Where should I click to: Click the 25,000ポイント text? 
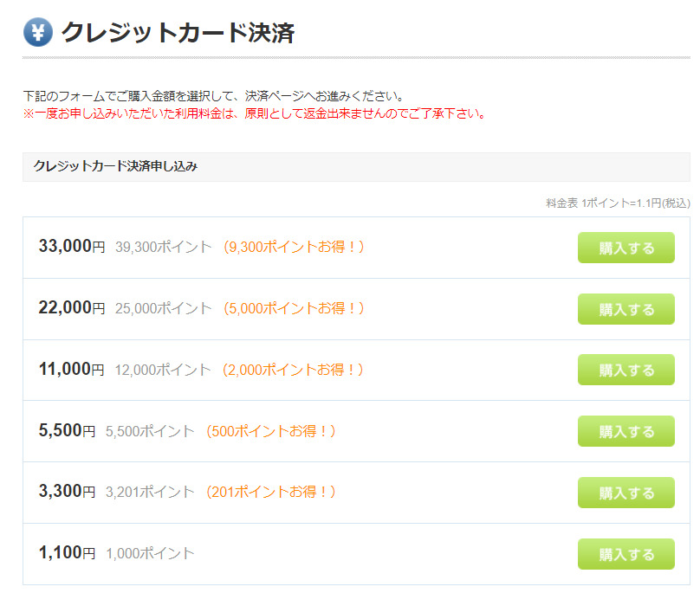tap(163, 308)
